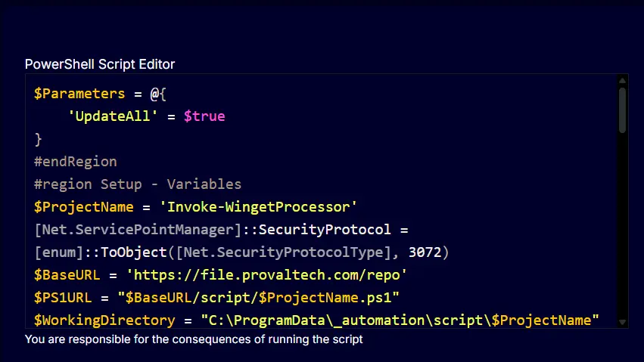Click the SecurityProtocol property text
644x362 pixels.
click(325, 230)
